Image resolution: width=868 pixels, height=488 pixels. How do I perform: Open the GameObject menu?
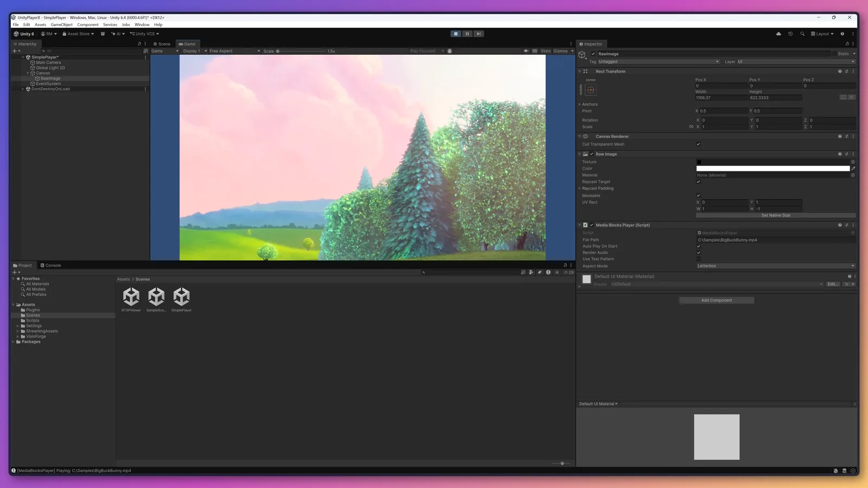click(x=61, y=24)
